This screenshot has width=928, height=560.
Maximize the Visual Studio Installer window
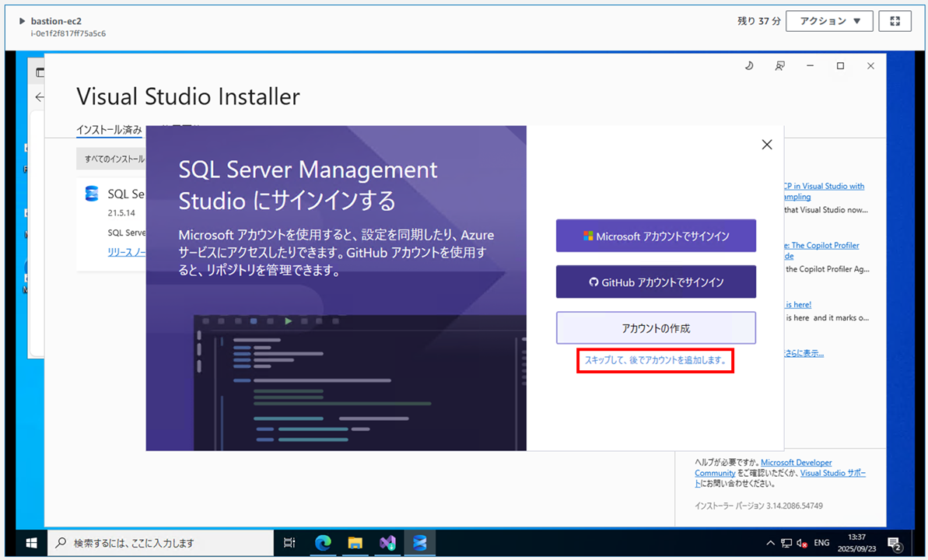pos(840,65)
